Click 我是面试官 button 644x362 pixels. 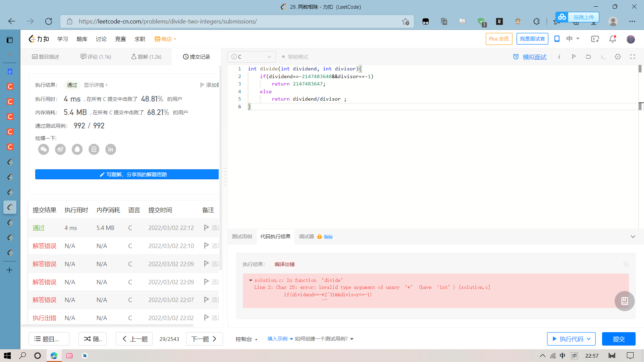tap(533, 39)
